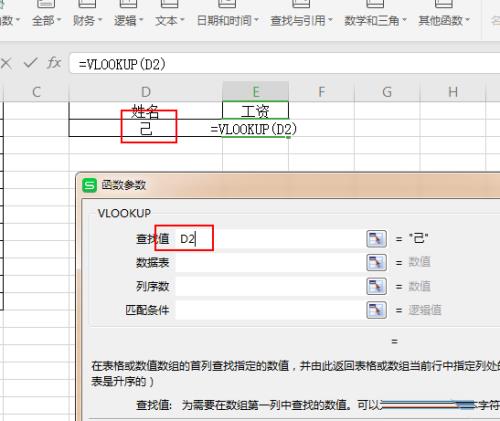Open the 逻辑 functions dropdown
The height and width of the screenshot is (421, 500).
pos(128,21)
